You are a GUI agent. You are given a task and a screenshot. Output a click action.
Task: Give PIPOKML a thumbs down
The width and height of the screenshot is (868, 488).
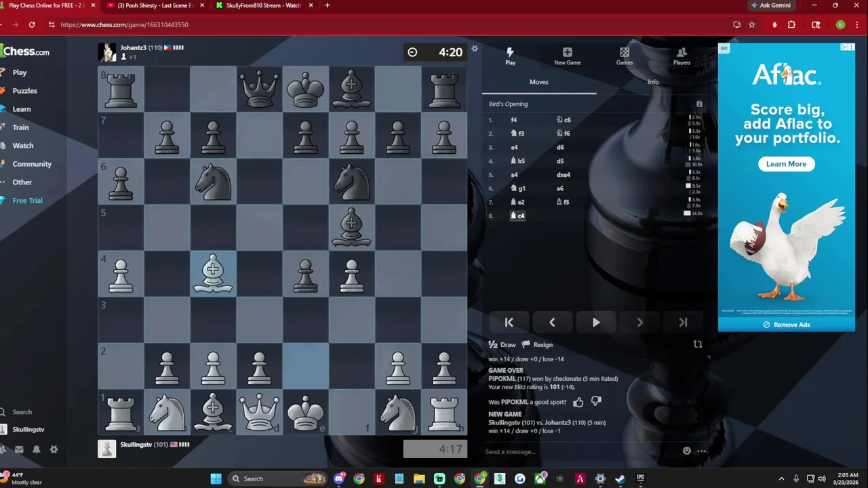click(x=596, y=402)
